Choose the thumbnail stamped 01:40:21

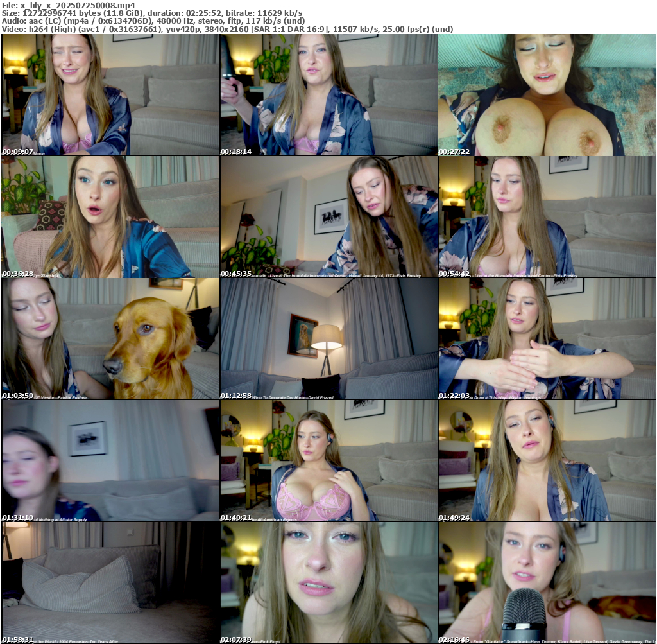pos(328,461)
